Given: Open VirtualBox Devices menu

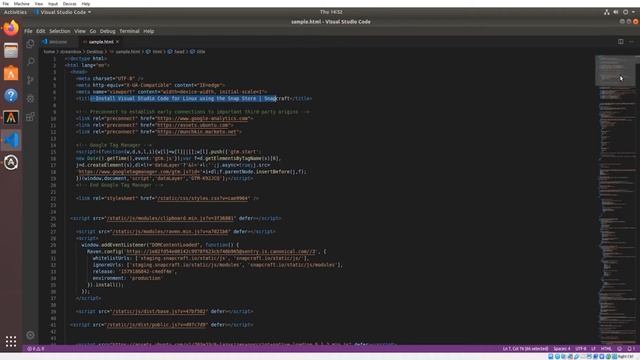Looking at the screenshot, I should (x=69, y=4).
